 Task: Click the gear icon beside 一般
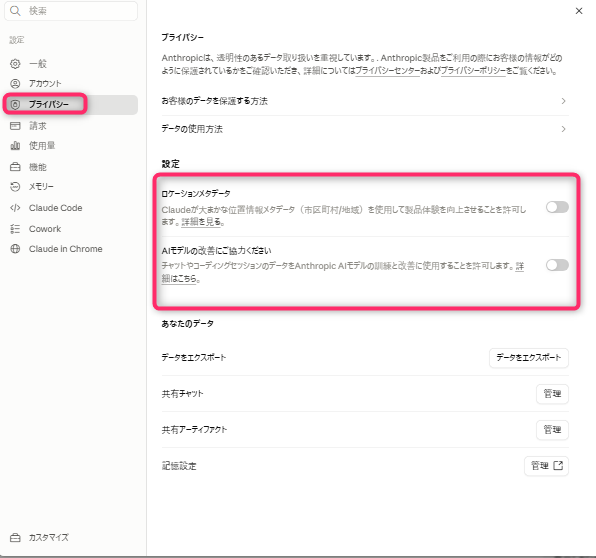point(15,63)
